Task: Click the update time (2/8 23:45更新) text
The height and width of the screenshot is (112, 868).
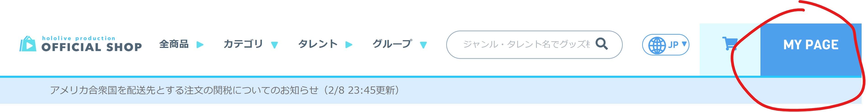Action: pos(359,90)
